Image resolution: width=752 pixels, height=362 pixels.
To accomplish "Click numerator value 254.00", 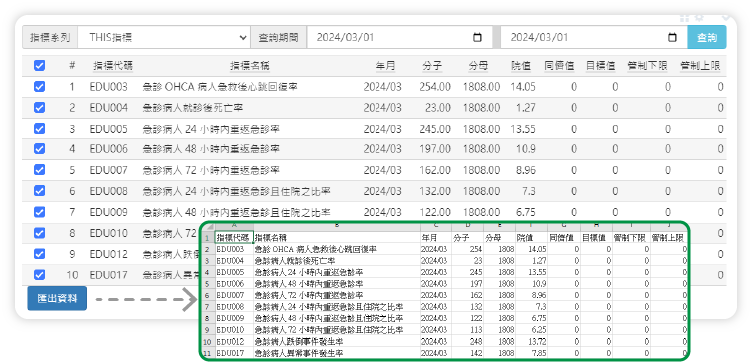I will (435, 87).
